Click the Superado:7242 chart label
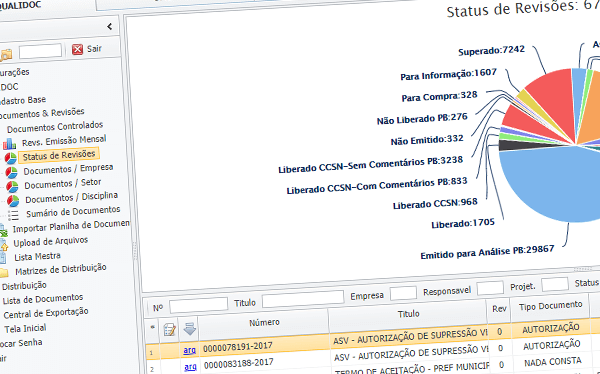 pyautogui.click(x=491, y=51)
